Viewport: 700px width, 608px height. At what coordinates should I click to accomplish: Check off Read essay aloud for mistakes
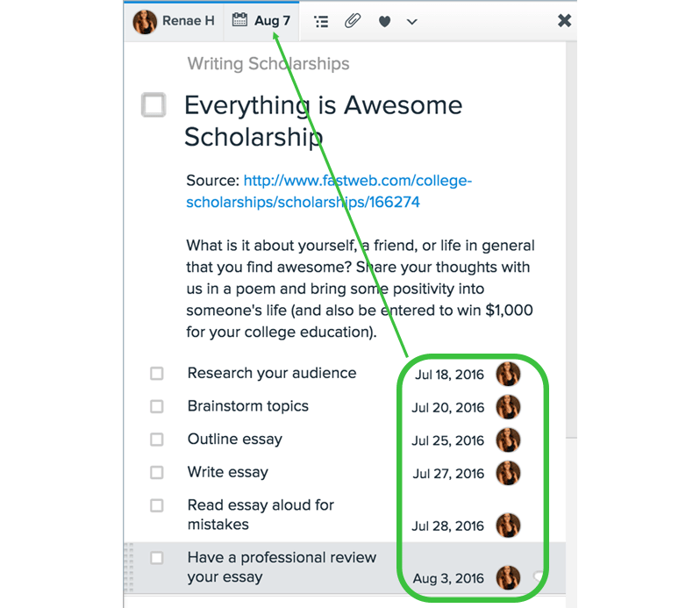157,505
